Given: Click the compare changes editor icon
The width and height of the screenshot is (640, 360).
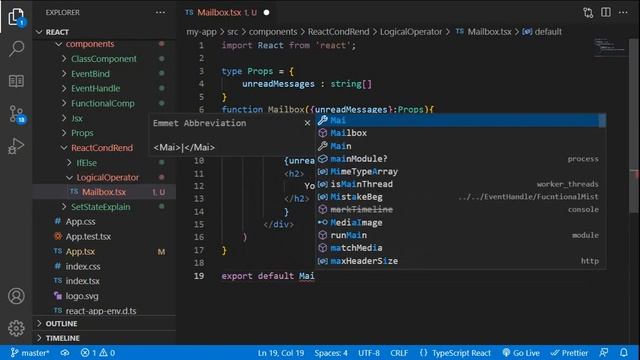Looking at the screenshot, I should pyautogui.click(x=588, y=13).
